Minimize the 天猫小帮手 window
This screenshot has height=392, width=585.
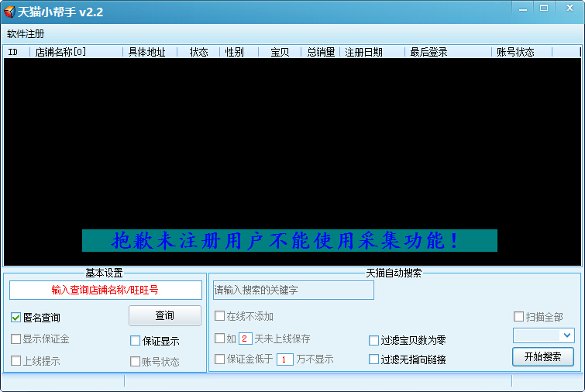523,9
